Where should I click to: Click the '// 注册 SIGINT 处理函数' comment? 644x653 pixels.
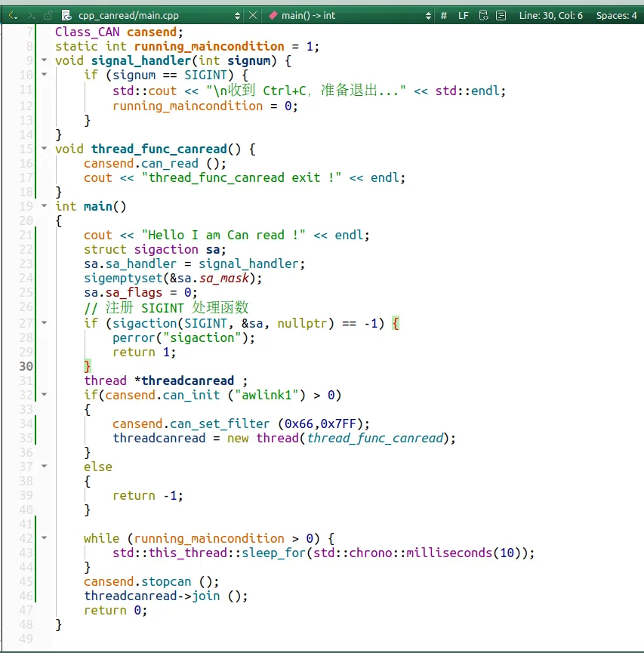166,308
